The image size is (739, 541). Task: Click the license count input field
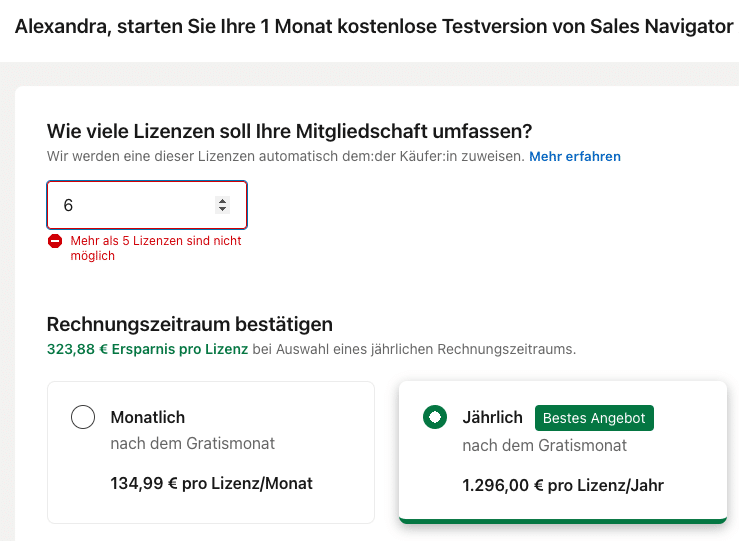click(147, 205)
